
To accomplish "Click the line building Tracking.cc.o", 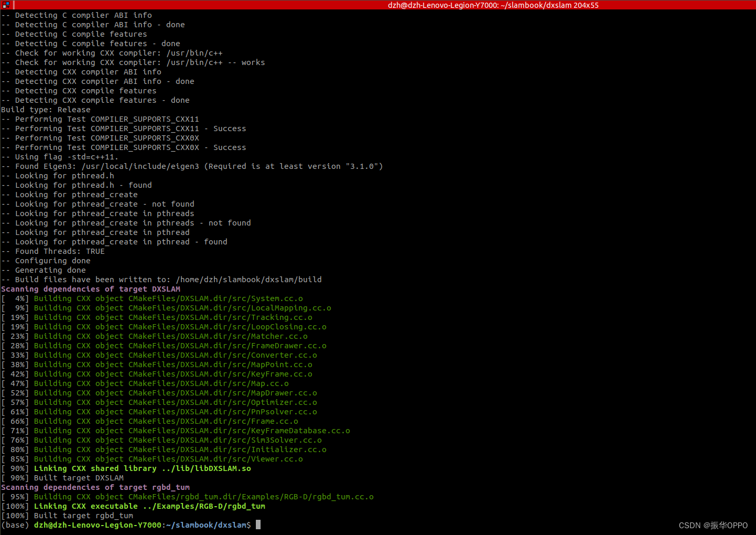I will 157,317.
